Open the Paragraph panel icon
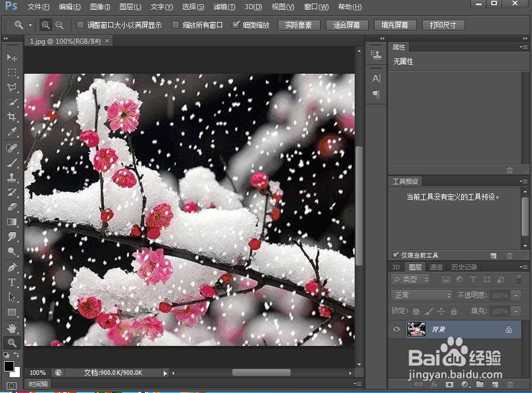 click(x=376, y=94)
